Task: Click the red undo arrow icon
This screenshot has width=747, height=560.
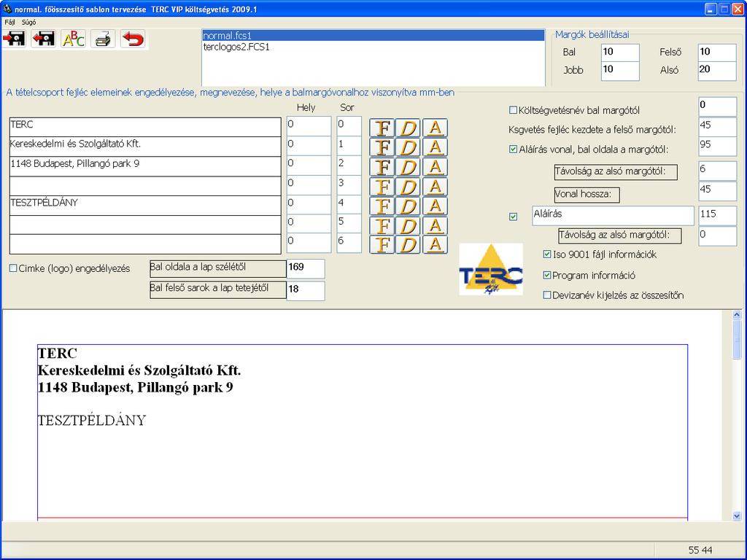Action: (132, 39)
